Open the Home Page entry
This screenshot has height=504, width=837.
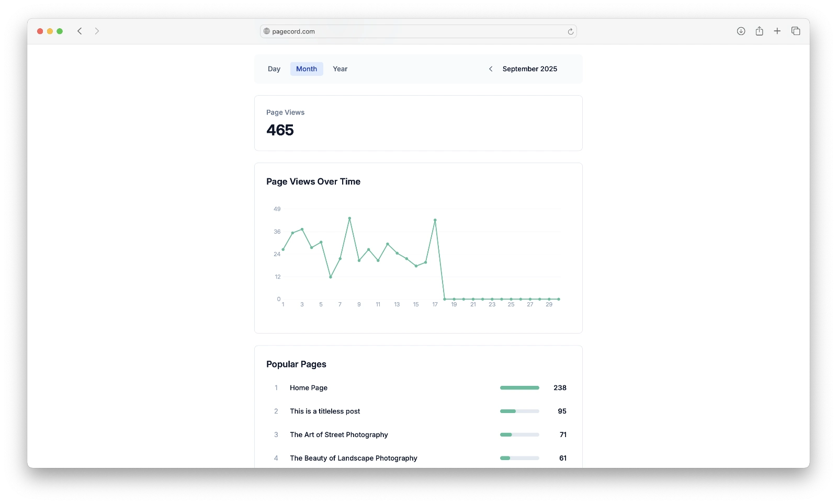(x=309, y=388)
